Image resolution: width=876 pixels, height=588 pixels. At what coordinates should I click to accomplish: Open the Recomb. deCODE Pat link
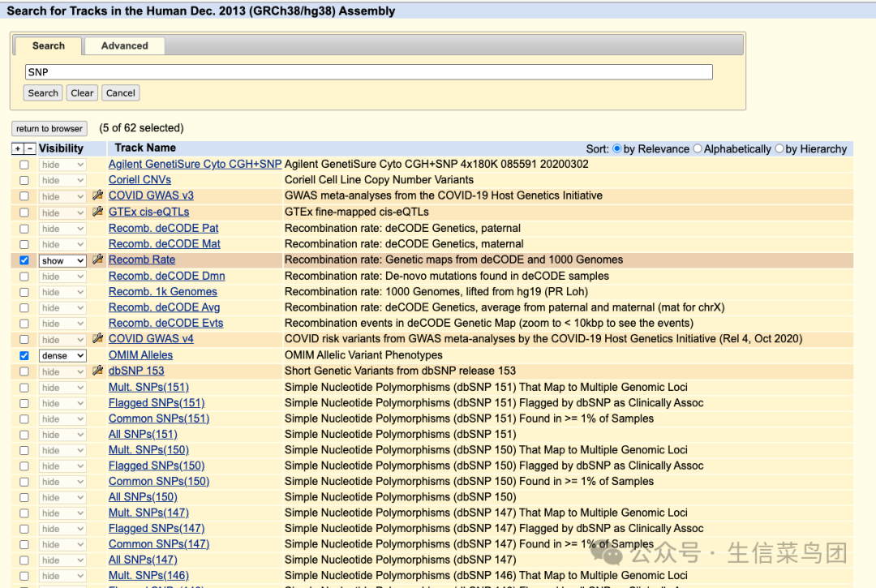(x=163, y=229)
